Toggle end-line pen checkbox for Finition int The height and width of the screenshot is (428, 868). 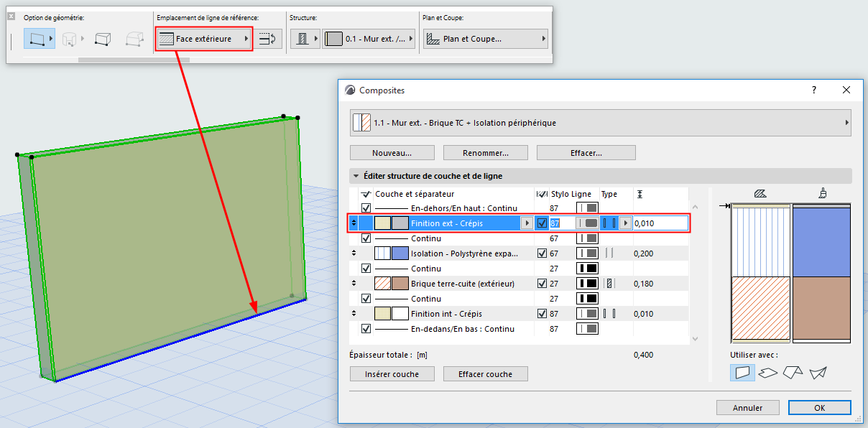542,314
